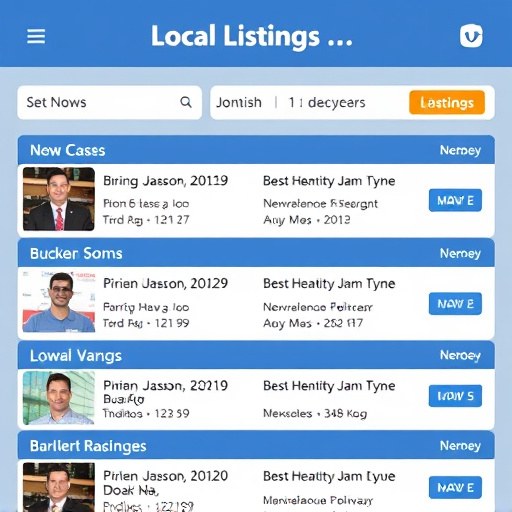Viewport: 512px width, 512px height.
Task: Select the New Cases section header
Action: click(x=256, y=150)
